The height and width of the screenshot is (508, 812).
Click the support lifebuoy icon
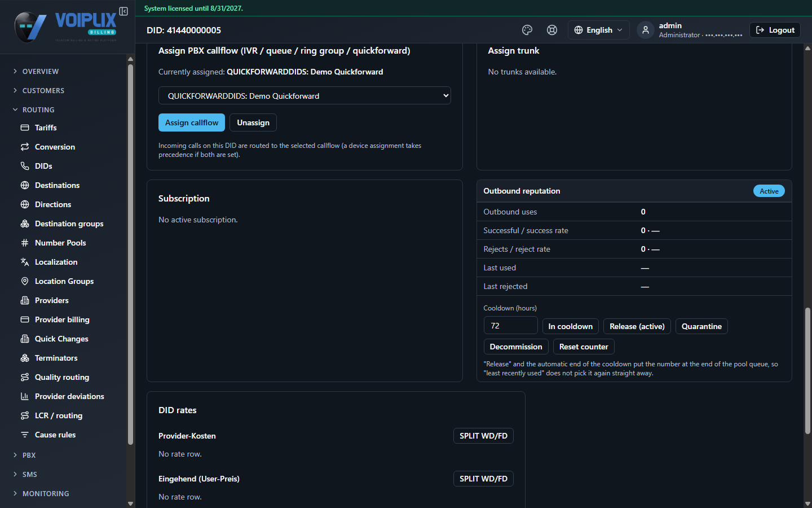pyautogui.click(x=552, y=30)
